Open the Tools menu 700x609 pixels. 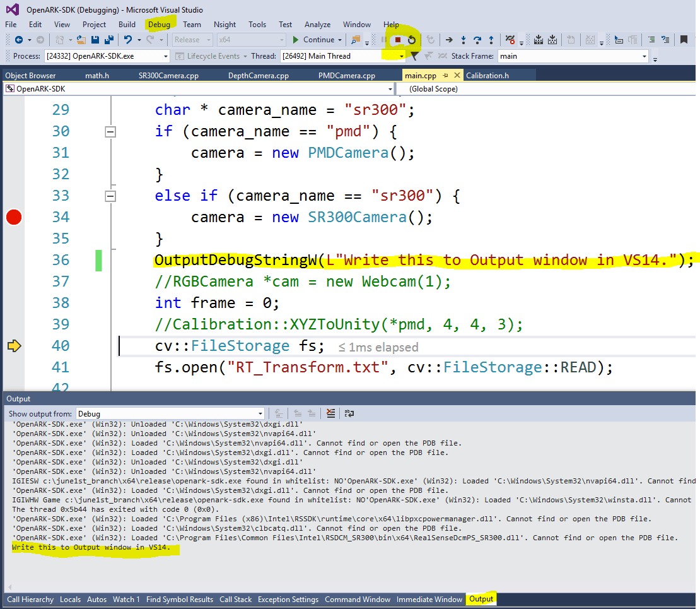click(x=257, y=25)
